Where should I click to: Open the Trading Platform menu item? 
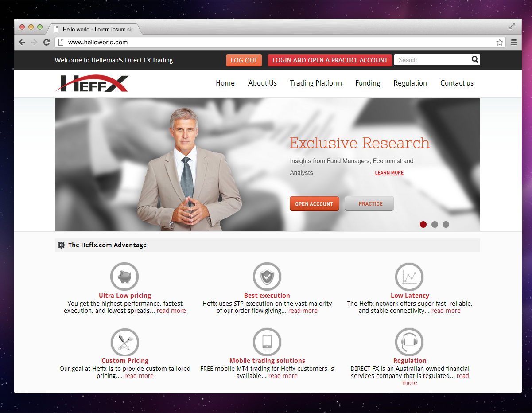(316, 83)
